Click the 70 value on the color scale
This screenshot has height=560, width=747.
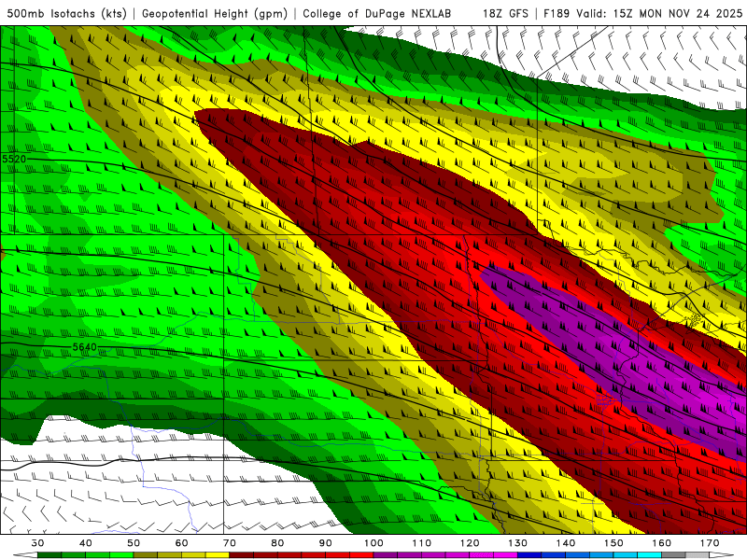[x=230, y=543]
